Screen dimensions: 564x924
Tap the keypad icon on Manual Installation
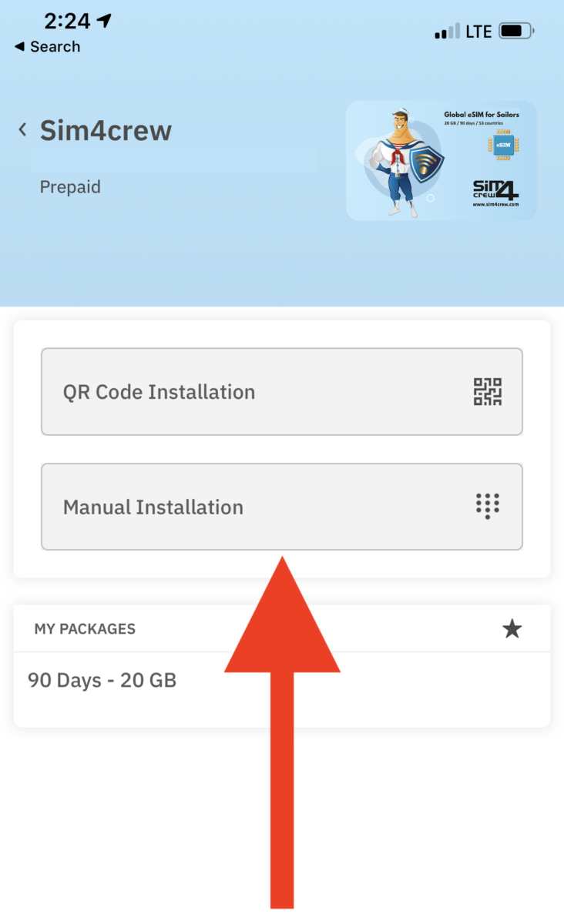[x=486, y=507]
